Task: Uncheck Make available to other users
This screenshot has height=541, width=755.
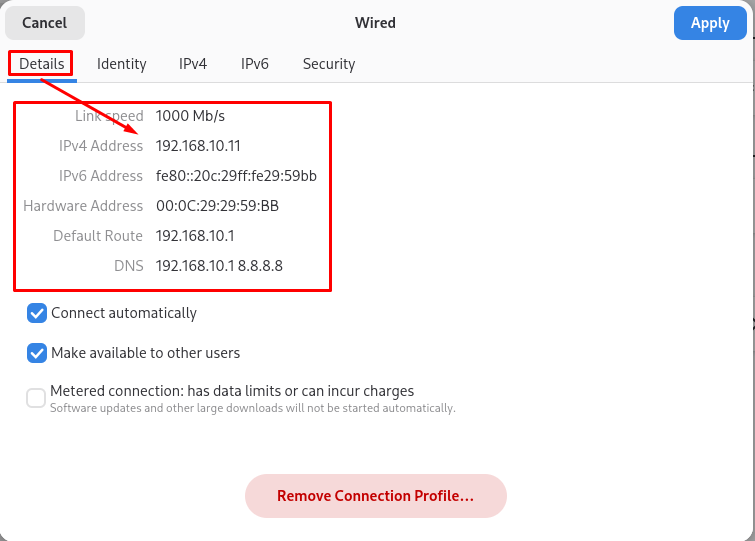Action: (37, 353)
